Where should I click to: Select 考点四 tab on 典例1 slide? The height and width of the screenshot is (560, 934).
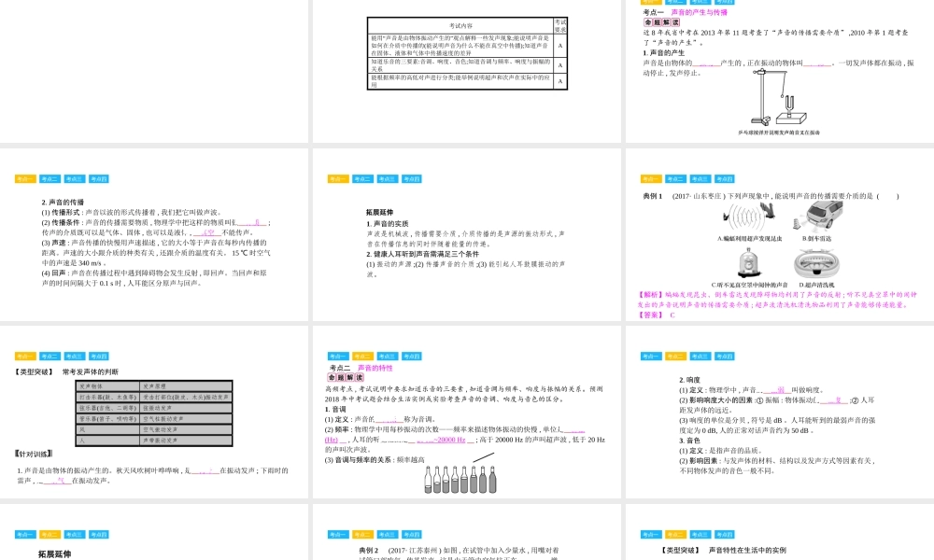point(724,179)
